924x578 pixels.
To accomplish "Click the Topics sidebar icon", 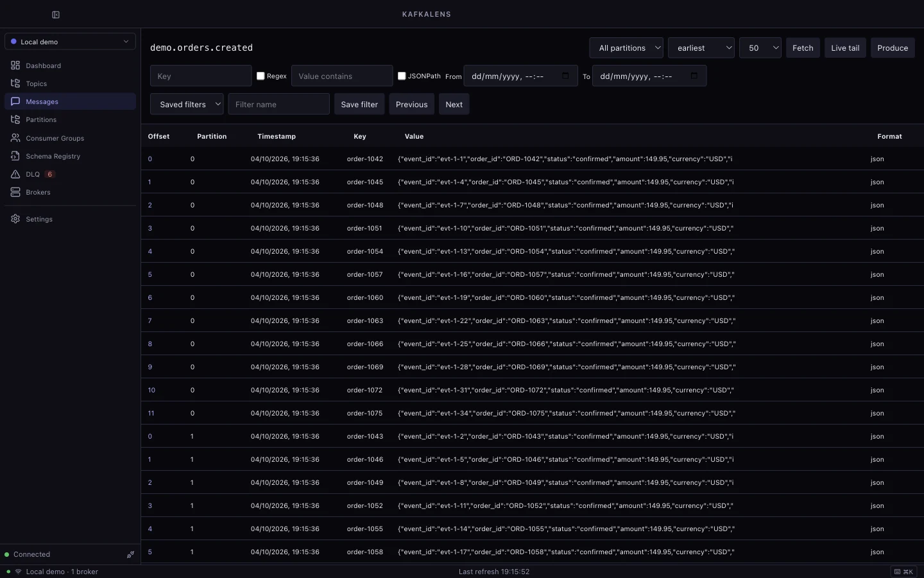I will (15, 83).
